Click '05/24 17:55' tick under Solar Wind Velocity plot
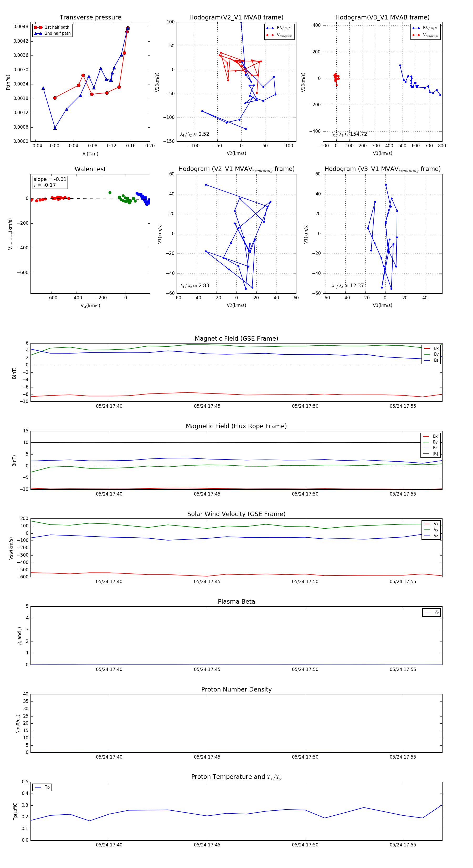473x868 pixels. 403,582
